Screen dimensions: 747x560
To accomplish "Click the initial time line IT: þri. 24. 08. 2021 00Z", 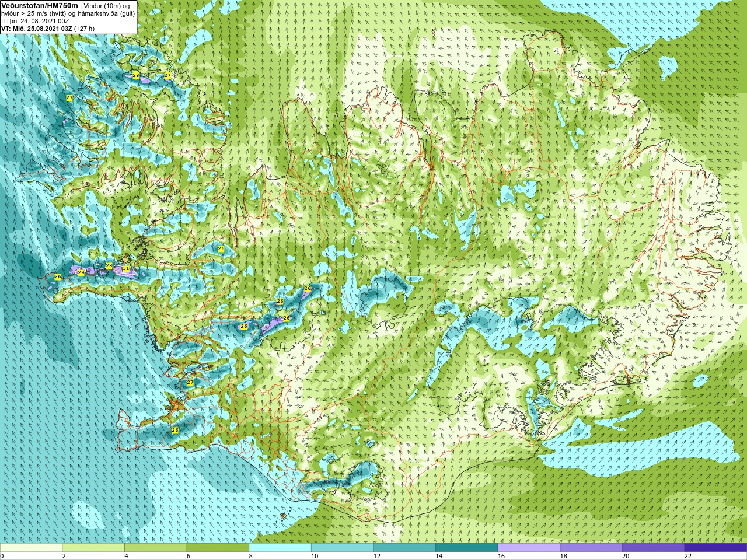I will (35, 21).
